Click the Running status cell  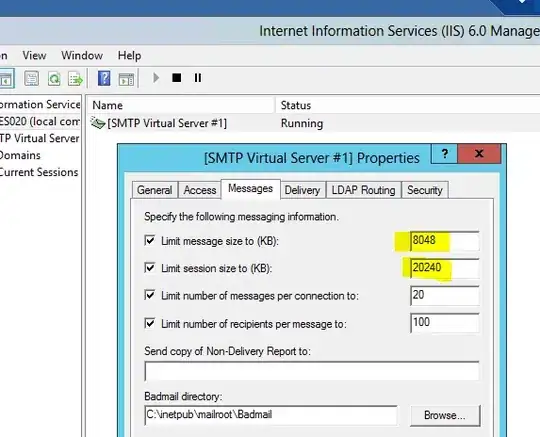point(302,123)
